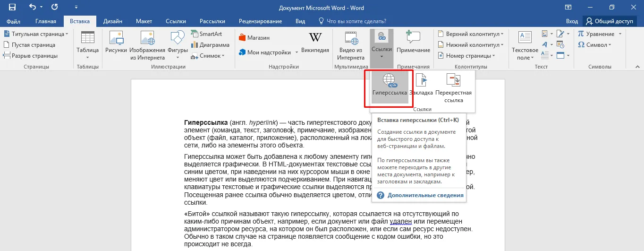The image size is (644, 251).
Task: Open Номер страницы page number dropdown
Action: [x=467, y=56]
